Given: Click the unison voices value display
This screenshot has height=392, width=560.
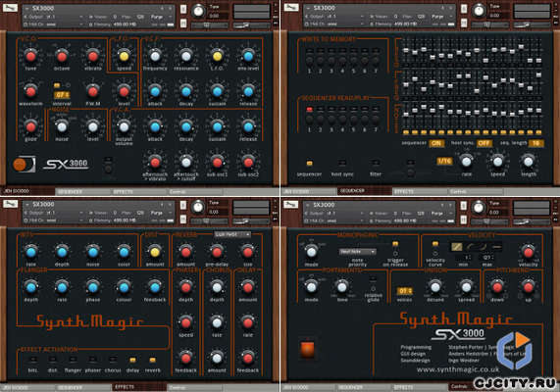Looking at the screenshot, I should 404,291.
